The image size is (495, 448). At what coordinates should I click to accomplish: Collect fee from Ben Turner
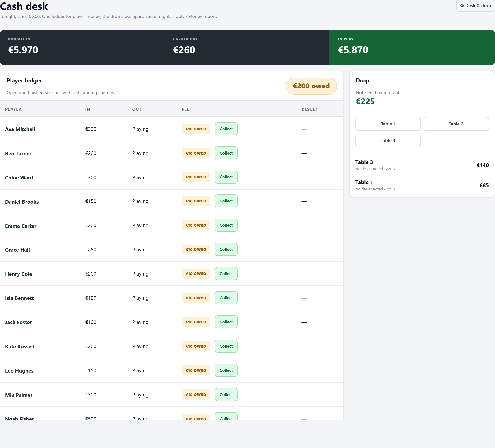click(226, 153)
